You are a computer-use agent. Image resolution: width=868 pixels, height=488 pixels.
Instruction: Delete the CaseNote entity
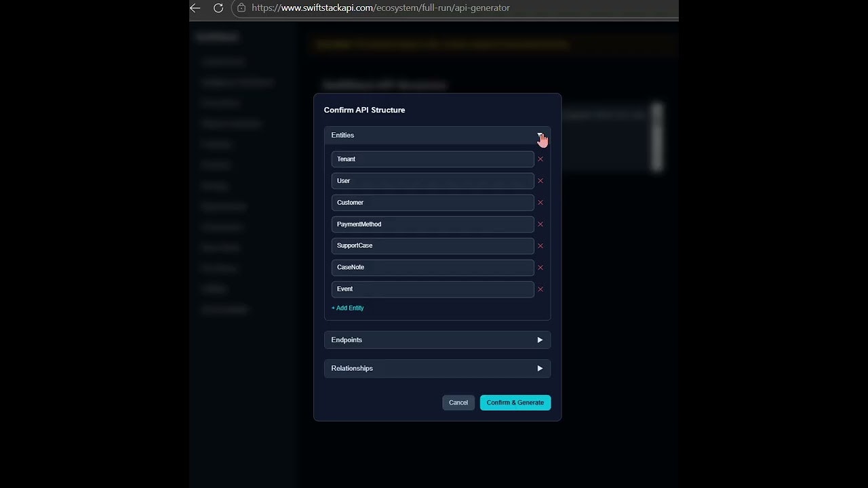tap(540, 267)
